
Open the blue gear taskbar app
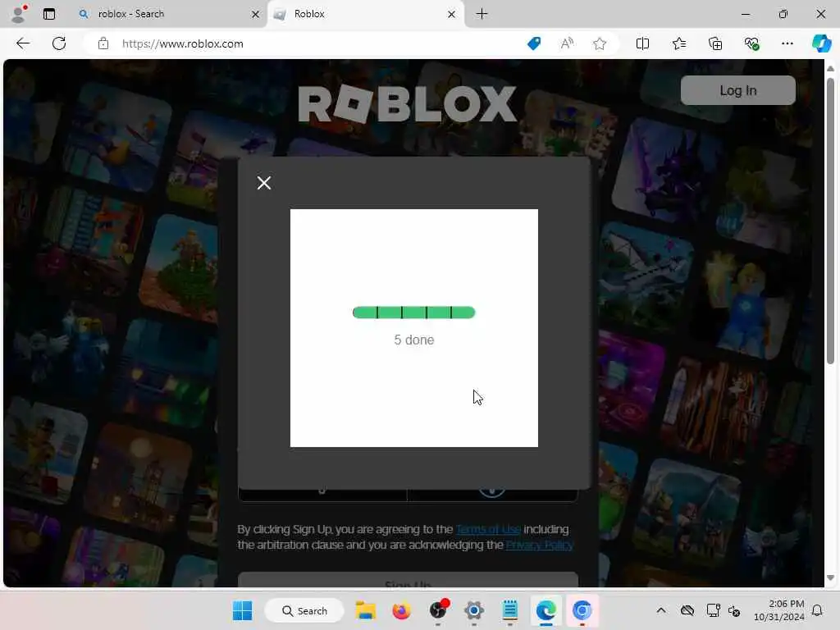point(473,610)
